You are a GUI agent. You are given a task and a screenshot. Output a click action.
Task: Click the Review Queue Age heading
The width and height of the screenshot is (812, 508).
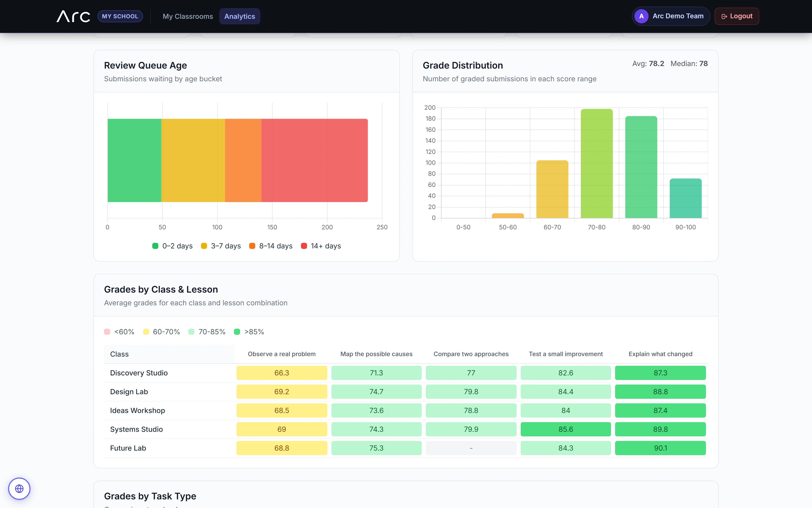(x=145, y=65)
